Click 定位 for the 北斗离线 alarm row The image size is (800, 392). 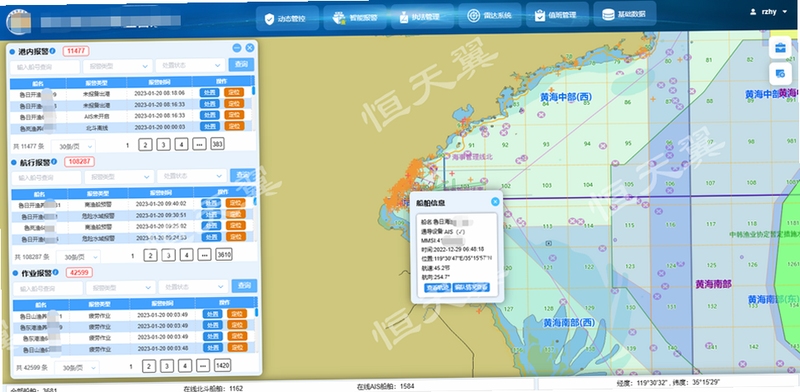point(234,126)
